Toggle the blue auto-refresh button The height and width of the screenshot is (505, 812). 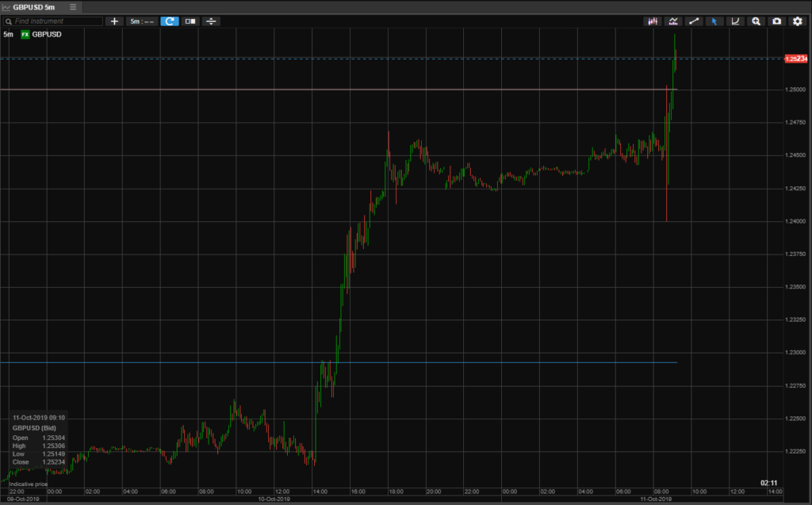coord(169,21)
